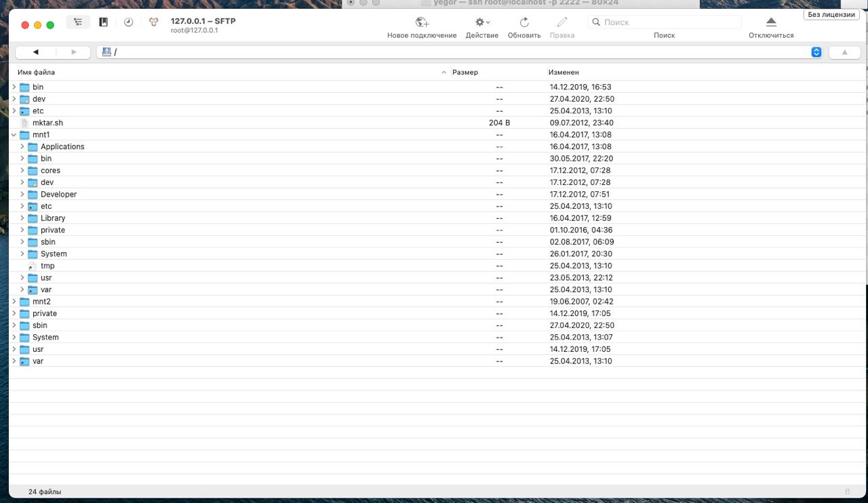
Task: Click the Edit (Правка) pencil icon
Action: (561, 22)
